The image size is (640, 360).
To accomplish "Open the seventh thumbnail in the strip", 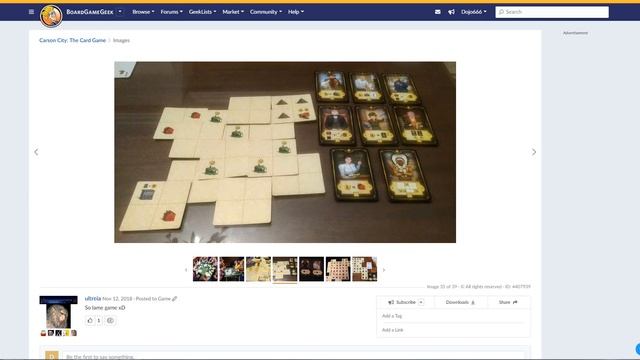I will (x=364, y=269).
